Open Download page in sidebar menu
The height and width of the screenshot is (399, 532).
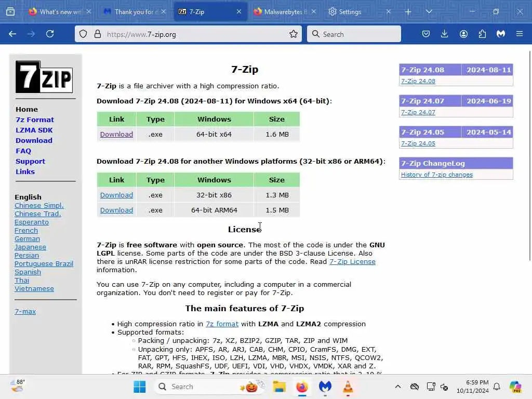coord(34,140)
